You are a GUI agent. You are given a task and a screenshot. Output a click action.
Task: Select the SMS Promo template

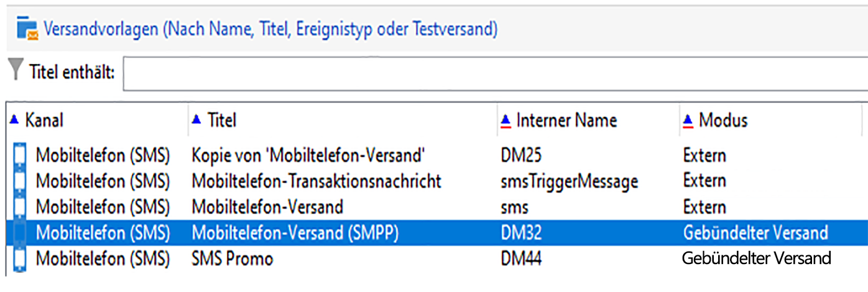click(x=232, y=258)
